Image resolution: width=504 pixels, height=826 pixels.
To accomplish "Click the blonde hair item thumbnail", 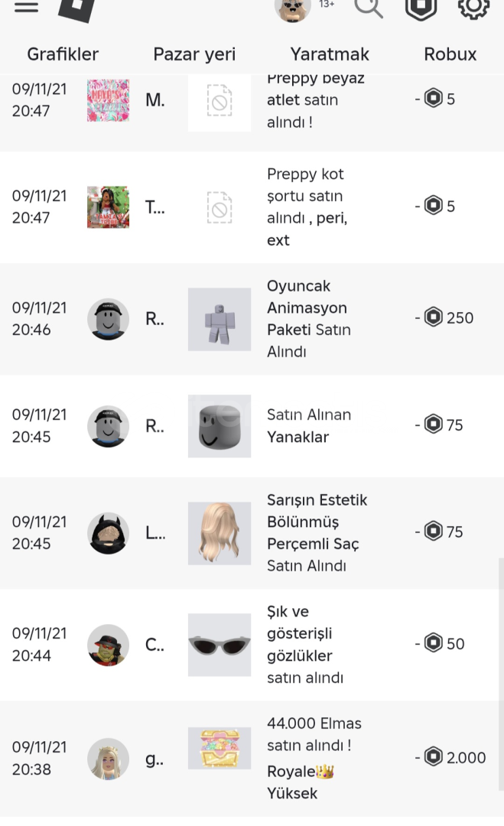I will click(x=219, y=533).
